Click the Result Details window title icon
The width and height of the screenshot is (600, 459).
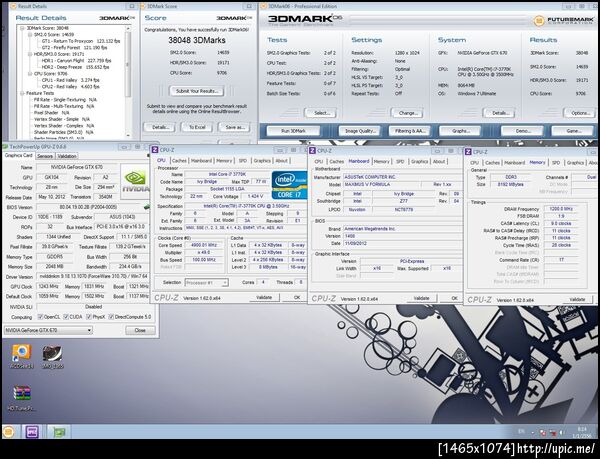[x=12, y=7]
